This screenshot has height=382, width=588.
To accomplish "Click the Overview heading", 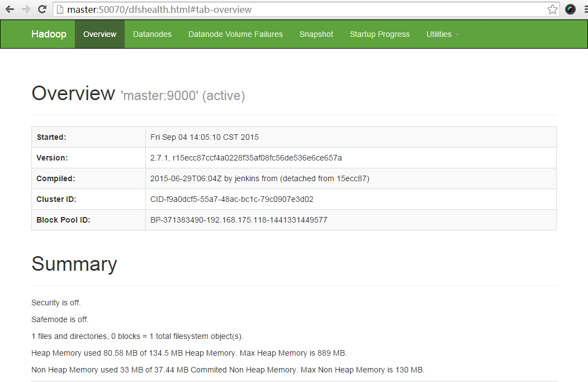I will pos(73,93).
